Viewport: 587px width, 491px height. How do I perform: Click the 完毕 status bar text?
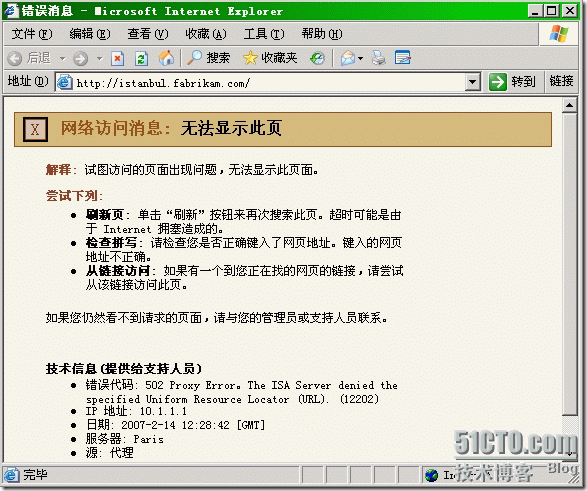coord(35,475)
